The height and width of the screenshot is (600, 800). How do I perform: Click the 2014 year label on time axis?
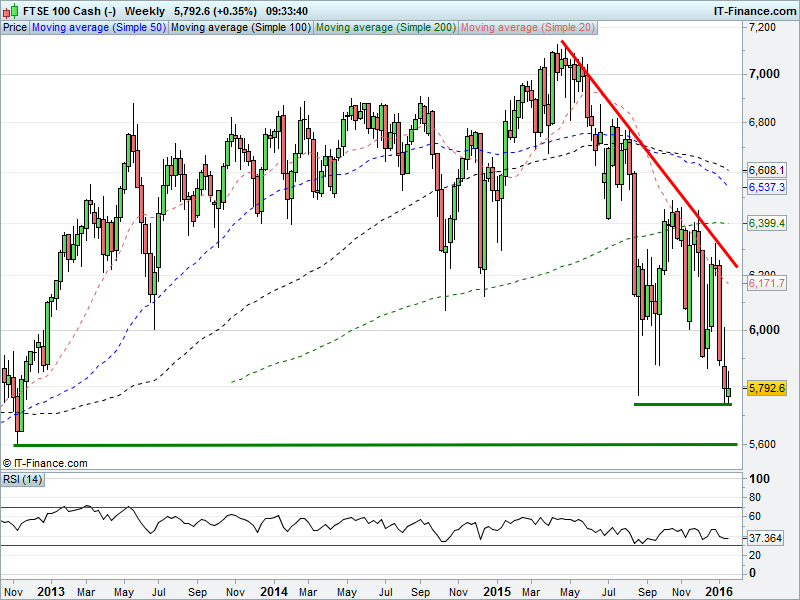(274, 592)
